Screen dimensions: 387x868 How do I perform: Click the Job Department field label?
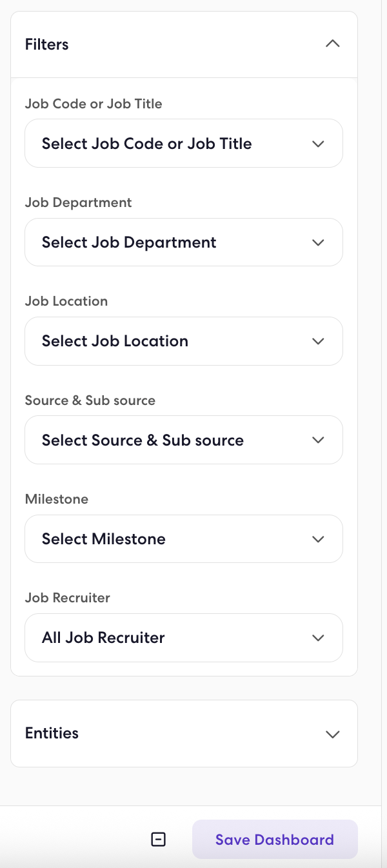tap(78, 202)
